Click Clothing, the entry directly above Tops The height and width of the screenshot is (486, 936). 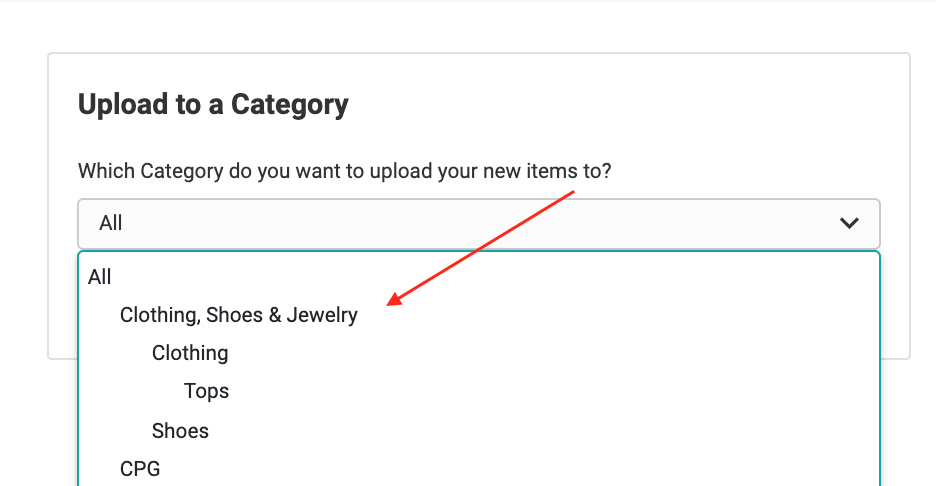click(x=190, y=353)
